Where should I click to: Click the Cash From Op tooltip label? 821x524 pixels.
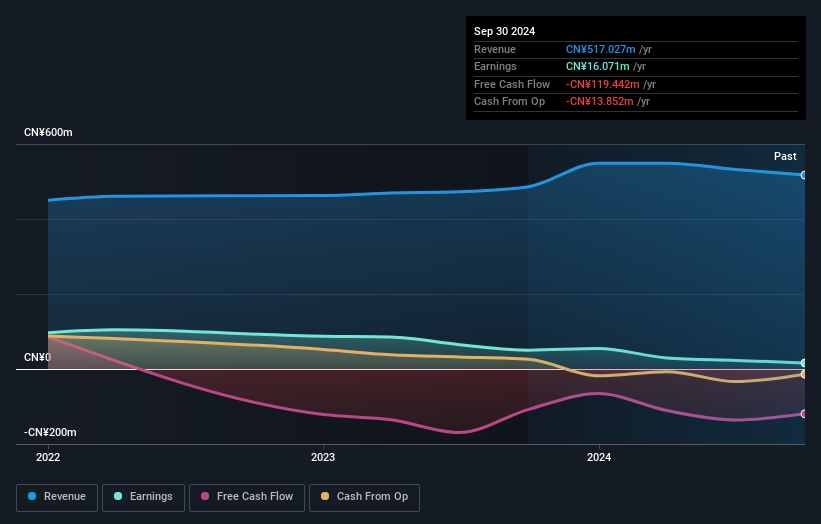point(509,102)
